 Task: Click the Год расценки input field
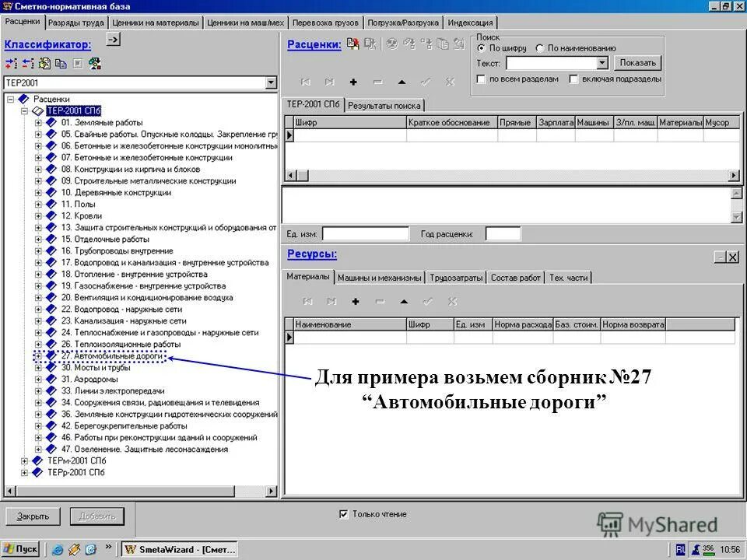click(503, 234)
